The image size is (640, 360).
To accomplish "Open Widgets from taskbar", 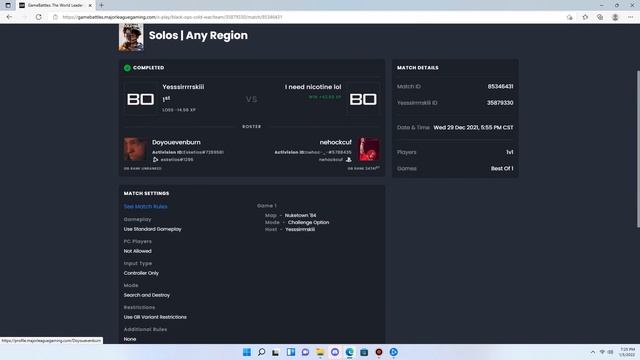I will coord(291,352).
